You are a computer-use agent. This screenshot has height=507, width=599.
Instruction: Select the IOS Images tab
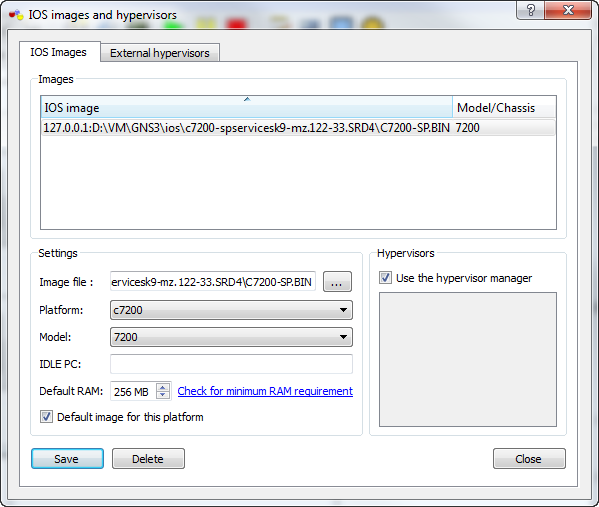pyautogui.click(x=59, y=52)
